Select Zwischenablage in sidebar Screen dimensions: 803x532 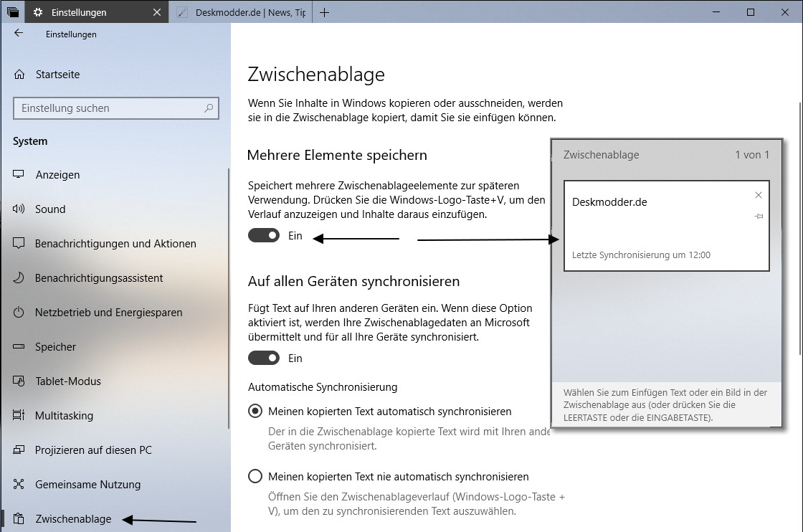click(x=115, y=518)
